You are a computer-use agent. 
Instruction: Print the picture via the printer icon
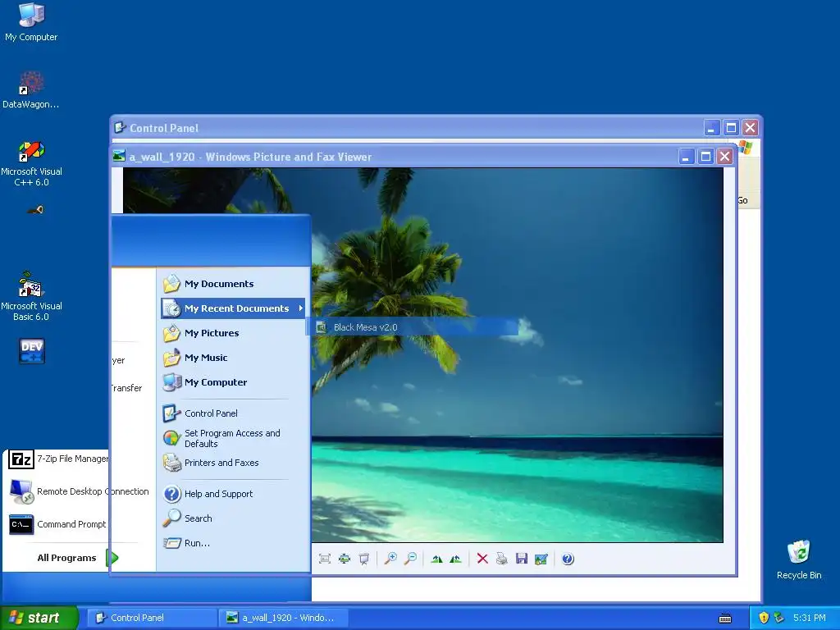tap(502, 559)
